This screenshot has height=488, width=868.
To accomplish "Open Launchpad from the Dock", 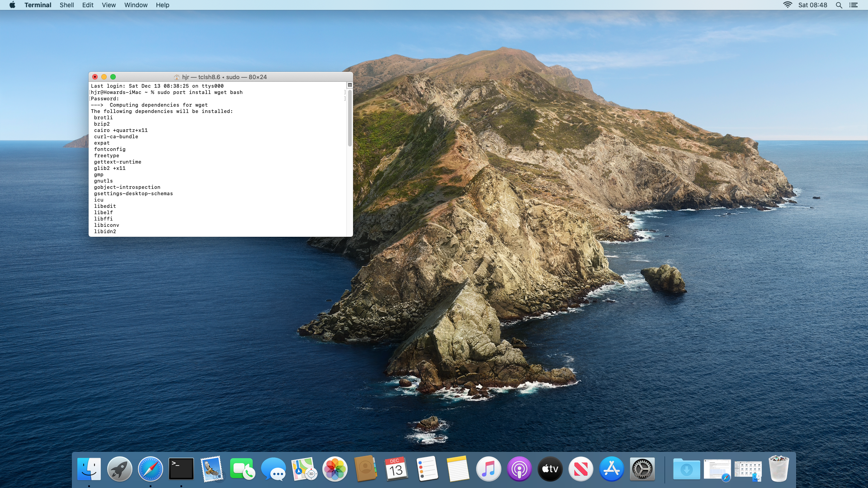I will point(120,469).
